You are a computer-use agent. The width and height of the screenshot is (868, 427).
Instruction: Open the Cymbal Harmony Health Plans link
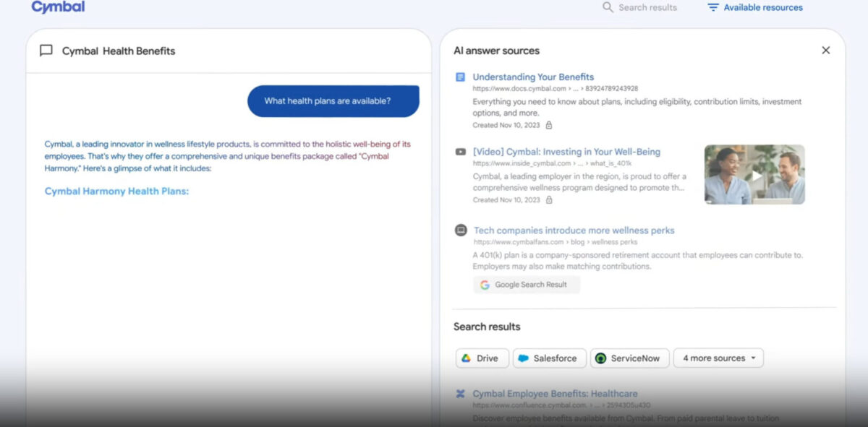[x=116, y=191]
